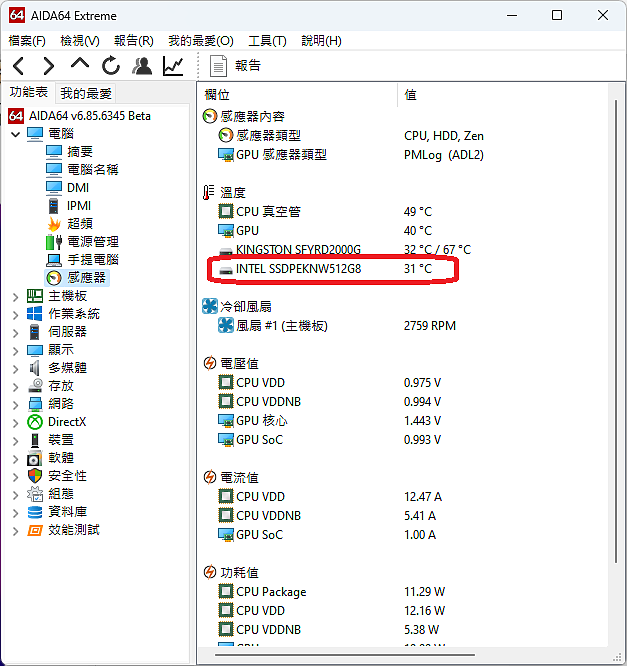Expand the 作業系統 node
The width and height of the screenshot is (627, 666).
pyautogui.click(x=16, y=315)
